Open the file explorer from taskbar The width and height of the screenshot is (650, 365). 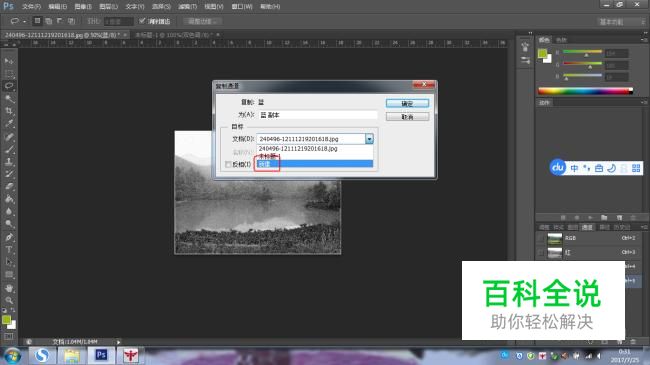point(71,355)
